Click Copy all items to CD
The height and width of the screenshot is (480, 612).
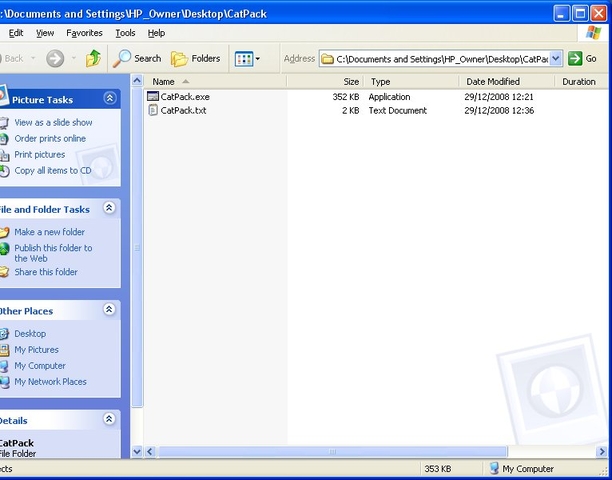(x=53, y=171)
